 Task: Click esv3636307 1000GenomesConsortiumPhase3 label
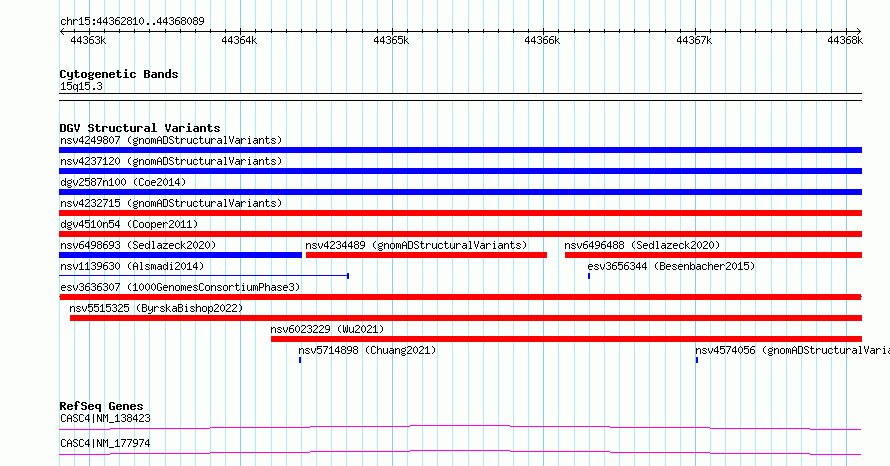180,287
